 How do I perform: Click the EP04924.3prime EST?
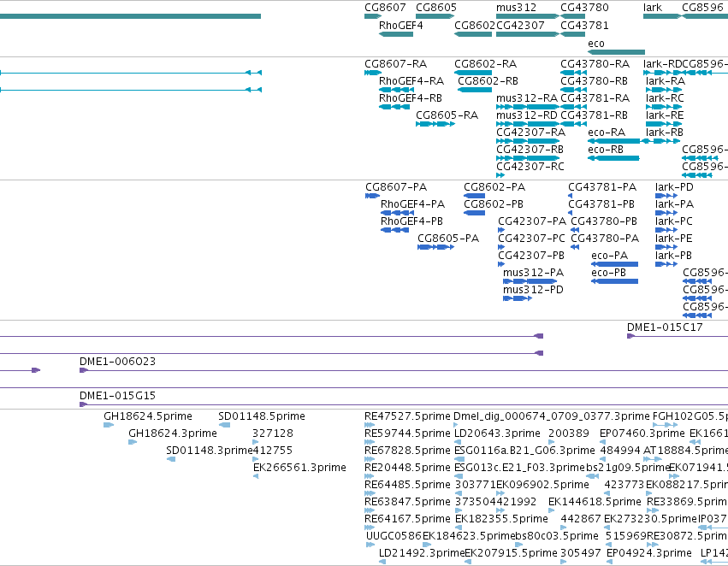(x=610, y=563)
